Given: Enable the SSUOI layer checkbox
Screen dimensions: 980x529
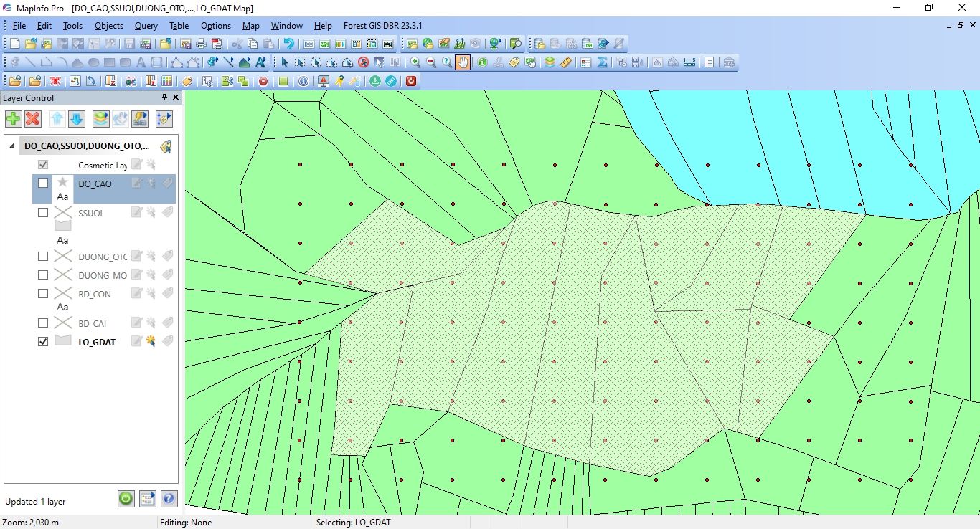Looking at the screenshot, I should coord(43,213).
